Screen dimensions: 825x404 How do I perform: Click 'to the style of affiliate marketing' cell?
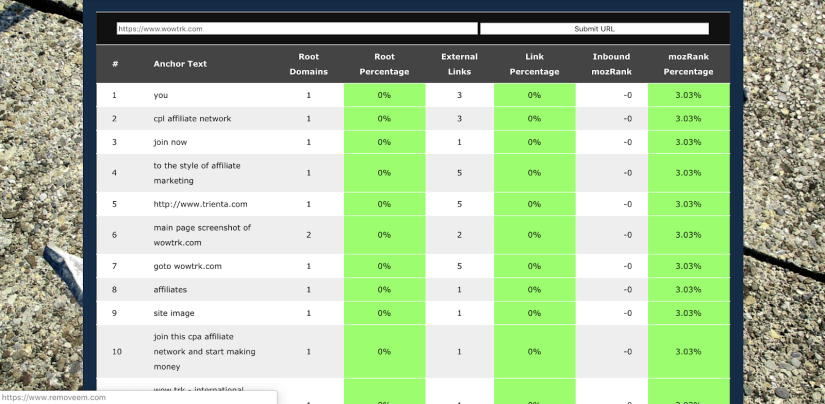197,173
